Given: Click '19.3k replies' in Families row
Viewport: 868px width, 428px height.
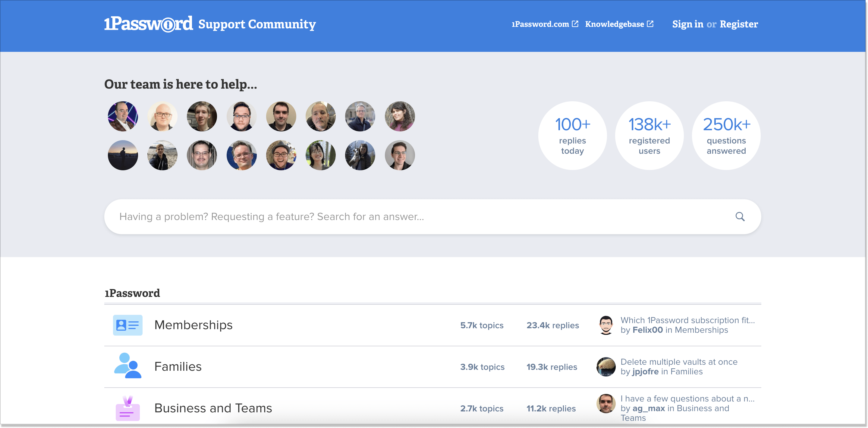Looking at the screenshot, I should pyautogui.click(x=552, y=367).
